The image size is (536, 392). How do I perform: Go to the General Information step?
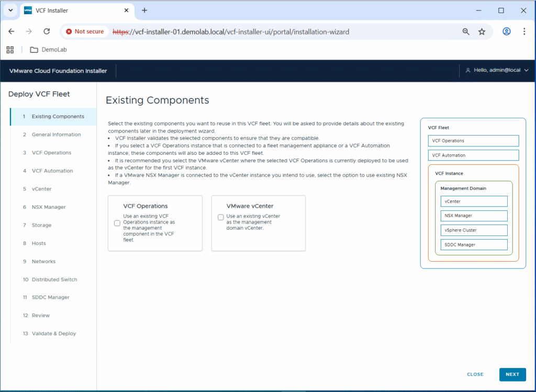(x=56, y=135)
